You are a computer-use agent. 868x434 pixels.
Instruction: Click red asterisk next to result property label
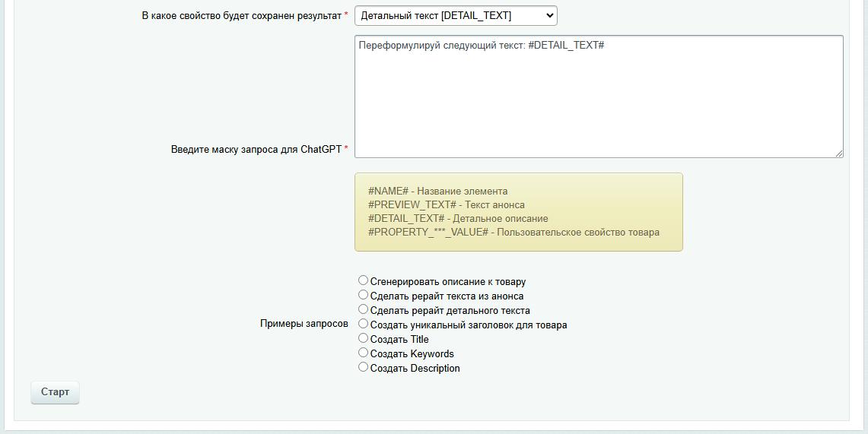click(x=346, y=14)
